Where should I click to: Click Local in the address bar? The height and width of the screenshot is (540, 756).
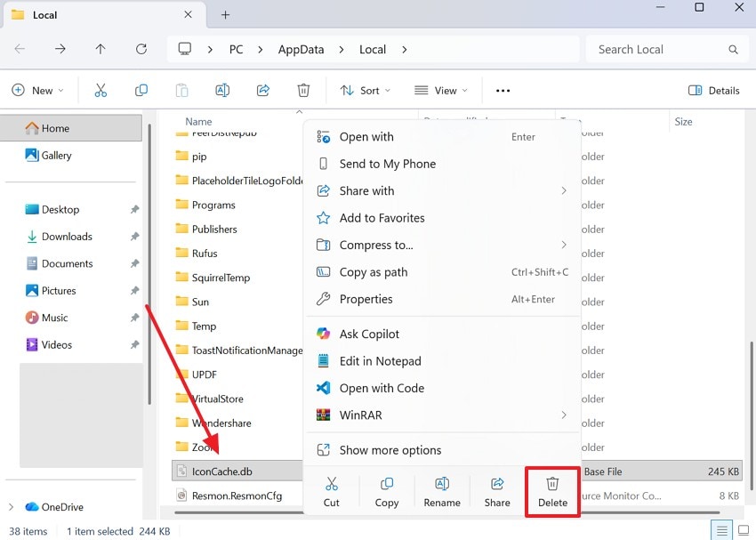click(373, 49)
